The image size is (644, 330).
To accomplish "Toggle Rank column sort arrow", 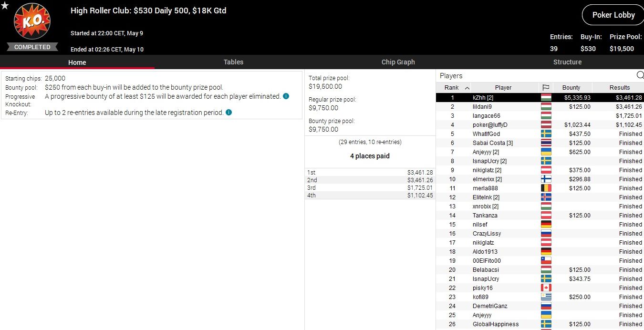I will click(x=467, y=88).
